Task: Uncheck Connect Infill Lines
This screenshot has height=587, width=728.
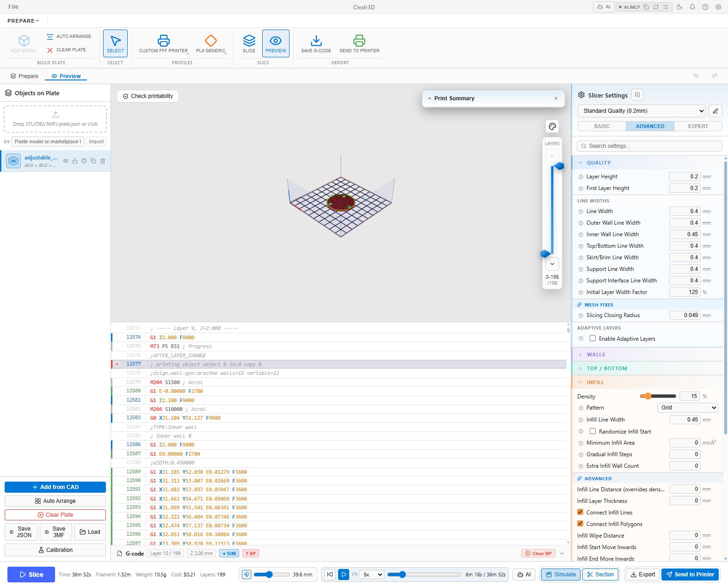Action: pyautogui.click(x=580, y=512)
